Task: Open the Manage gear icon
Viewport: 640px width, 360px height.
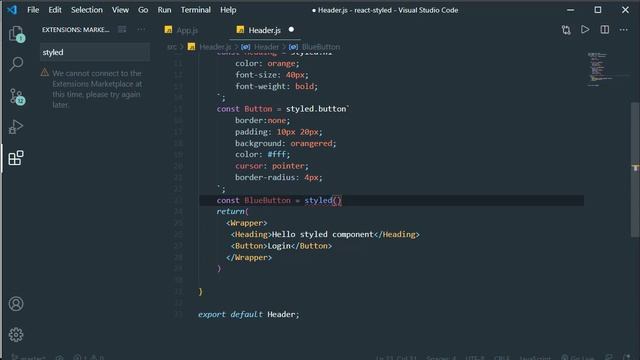Action: click(x=16, y=335)
